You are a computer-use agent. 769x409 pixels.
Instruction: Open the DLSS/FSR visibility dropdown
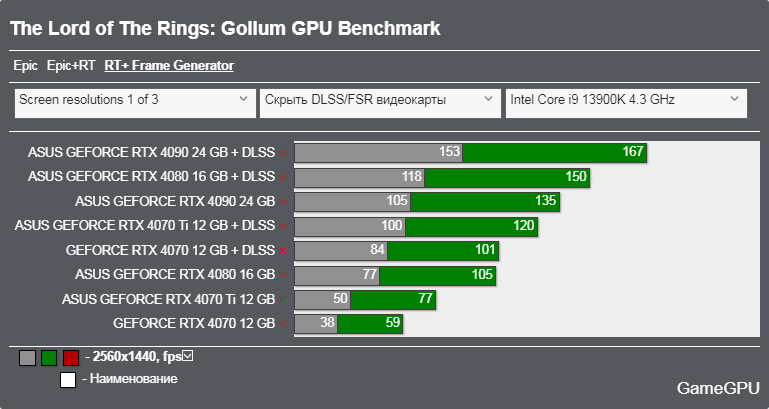(380, 103)
